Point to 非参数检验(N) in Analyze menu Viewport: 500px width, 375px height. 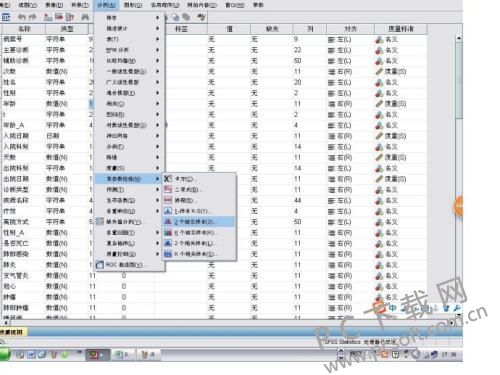tap(129, 179)
